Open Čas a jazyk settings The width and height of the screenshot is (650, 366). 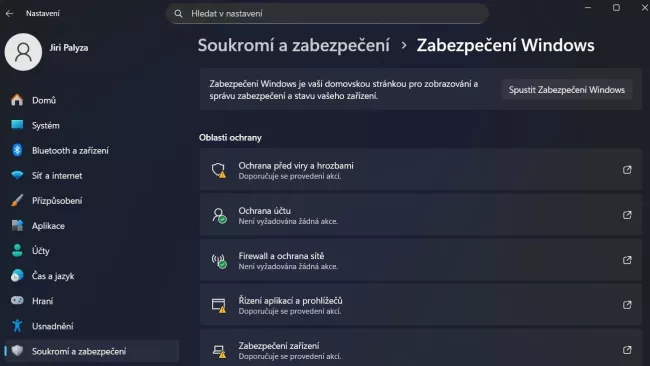pos(92,276)
